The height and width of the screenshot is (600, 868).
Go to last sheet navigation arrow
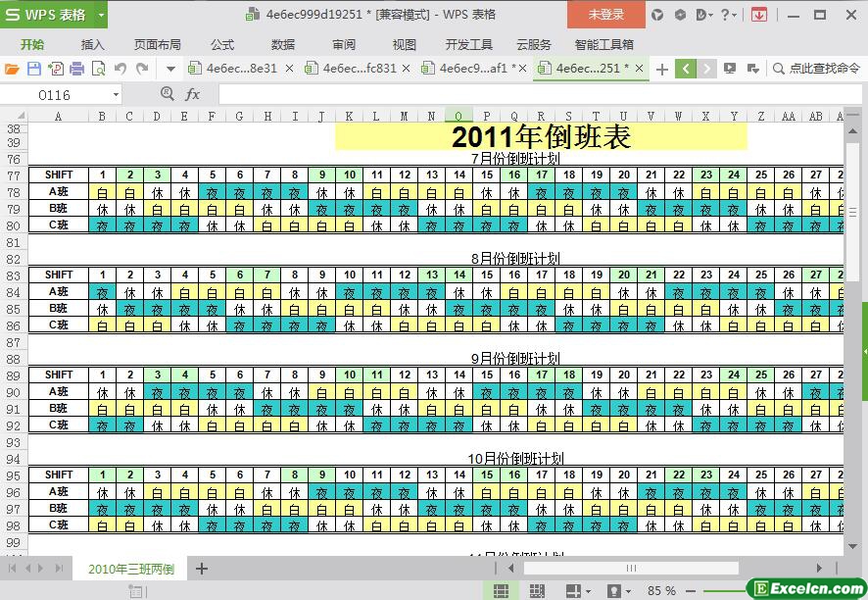tap(59, 569)
